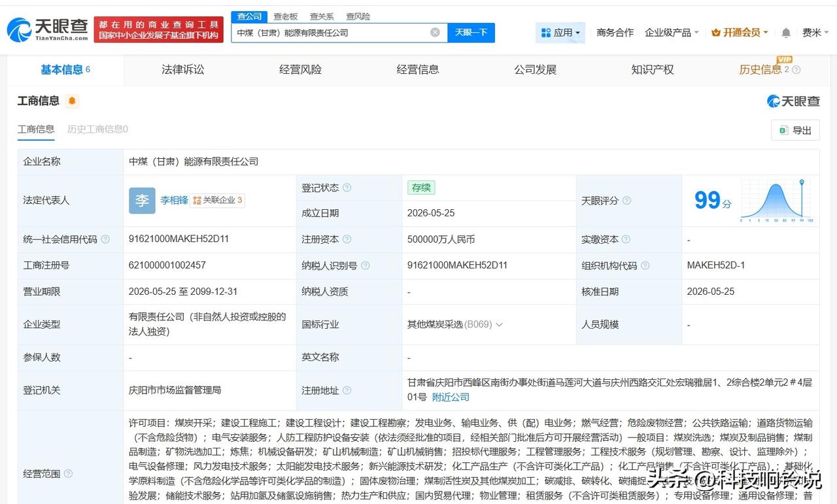This screenshot has width=837, height=504.
Task: Click the 关联企业 3 tag
Action: [x=217, y=201]
